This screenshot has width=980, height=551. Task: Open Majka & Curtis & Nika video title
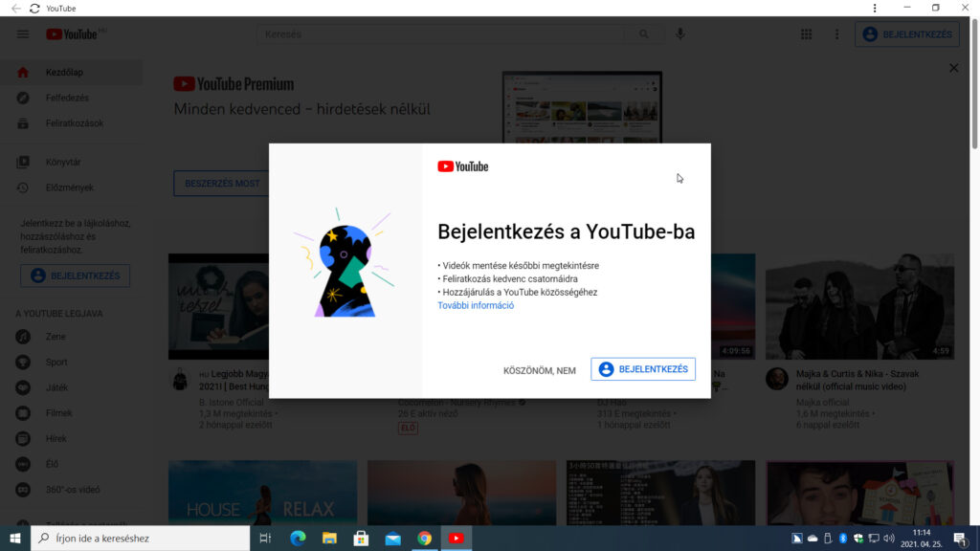[857, 381]
